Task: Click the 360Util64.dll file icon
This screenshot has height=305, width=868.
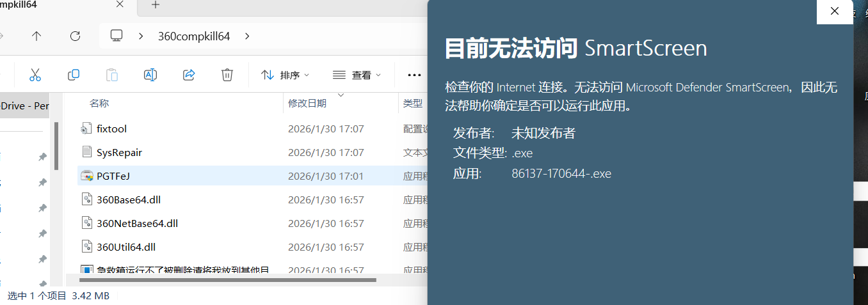Action: click(87, 247)
